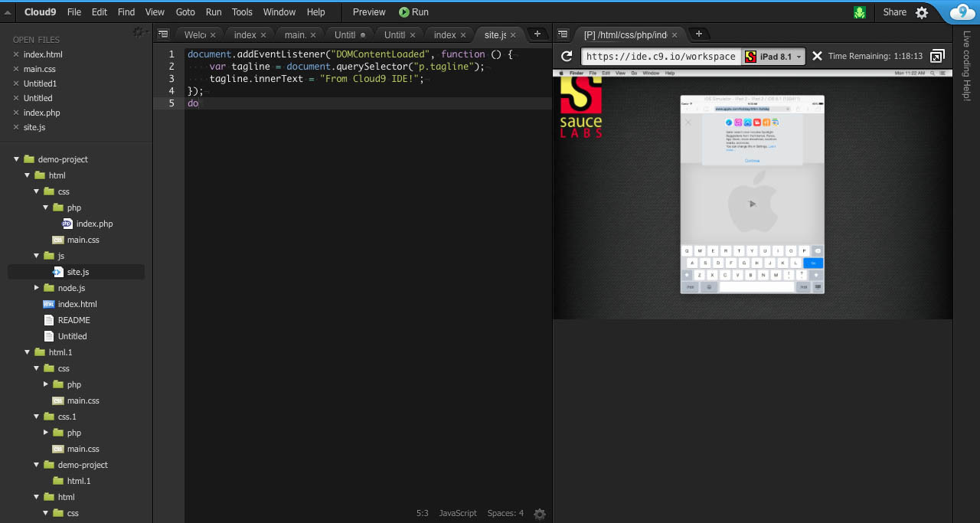Image resolution: width=980 pixels, height=523 pixels.
Task: Expand the node.js folder arrow
Action: [37, 288]
